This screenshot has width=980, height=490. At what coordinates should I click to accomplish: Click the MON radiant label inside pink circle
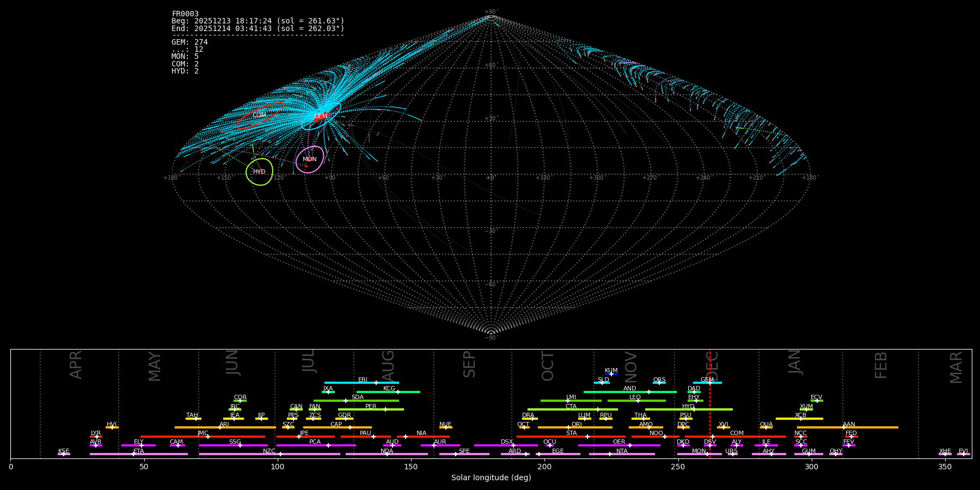coord(310,160)
